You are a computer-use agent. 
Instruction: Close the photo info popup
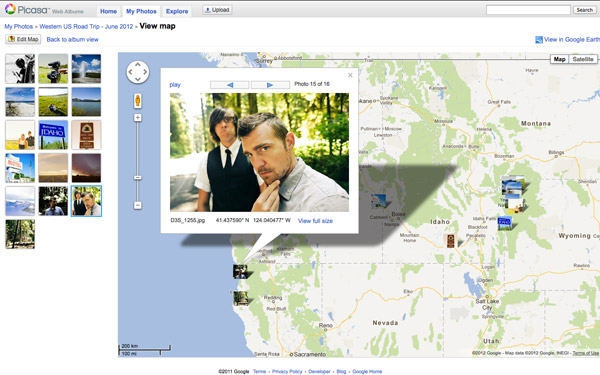click(x=350, y=75)
